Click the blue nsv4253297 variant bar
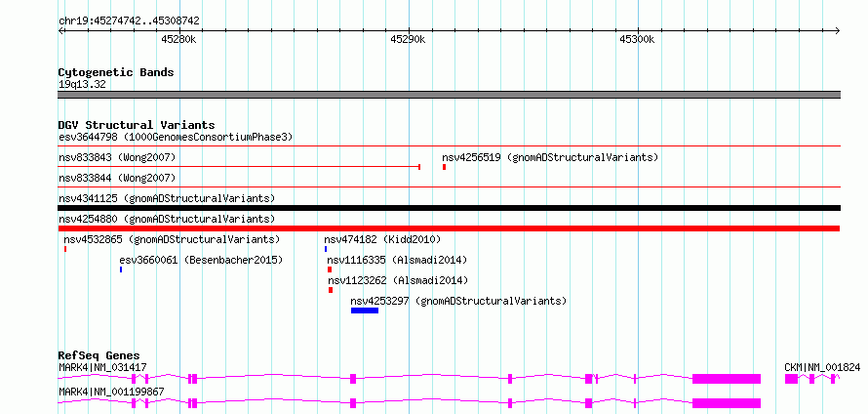 [365, 310]
